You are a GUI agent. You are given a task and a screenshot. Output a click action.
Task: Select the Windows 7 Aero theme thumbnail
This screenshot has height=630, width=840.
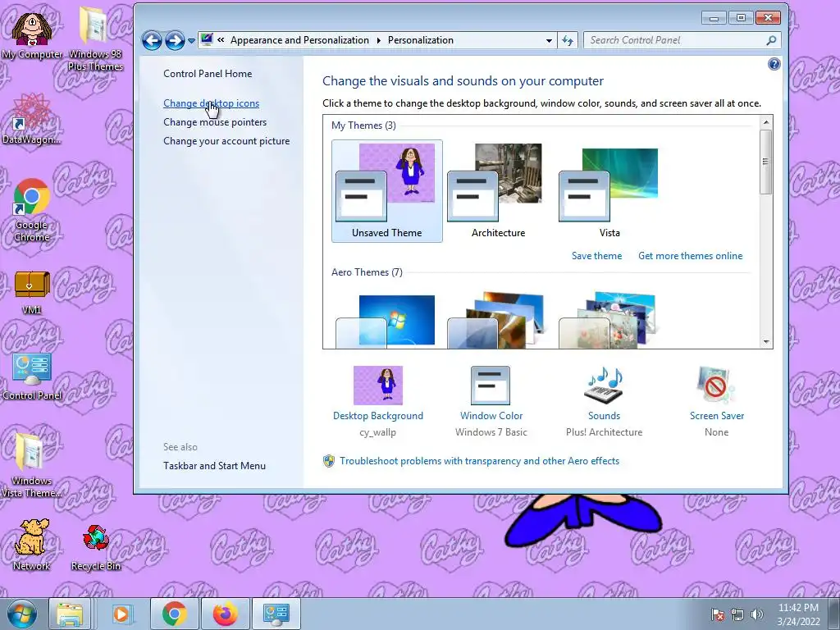pos(386,321)
